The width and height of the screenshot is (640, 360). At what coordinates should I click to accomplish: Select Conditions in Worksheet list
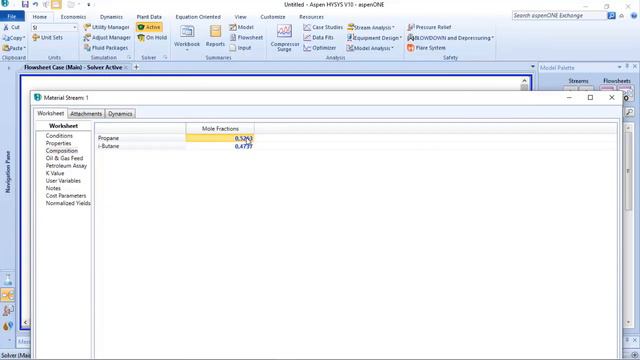pos(59,136)
